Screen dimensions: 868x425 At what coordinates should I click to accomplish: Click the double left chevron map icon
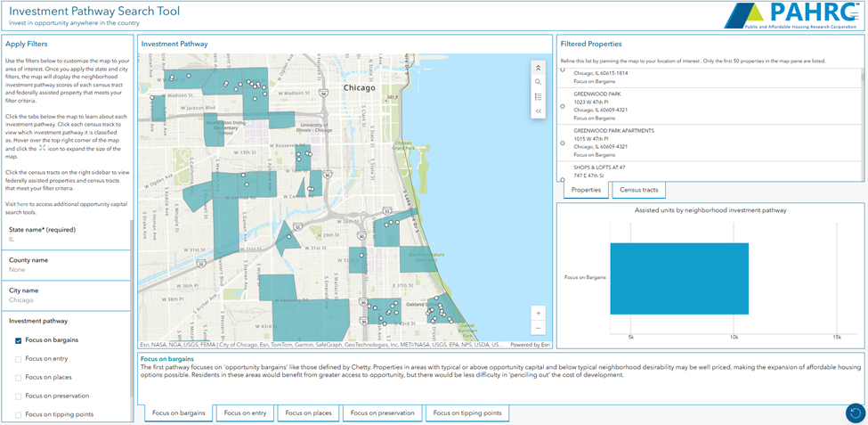point(538,111)
